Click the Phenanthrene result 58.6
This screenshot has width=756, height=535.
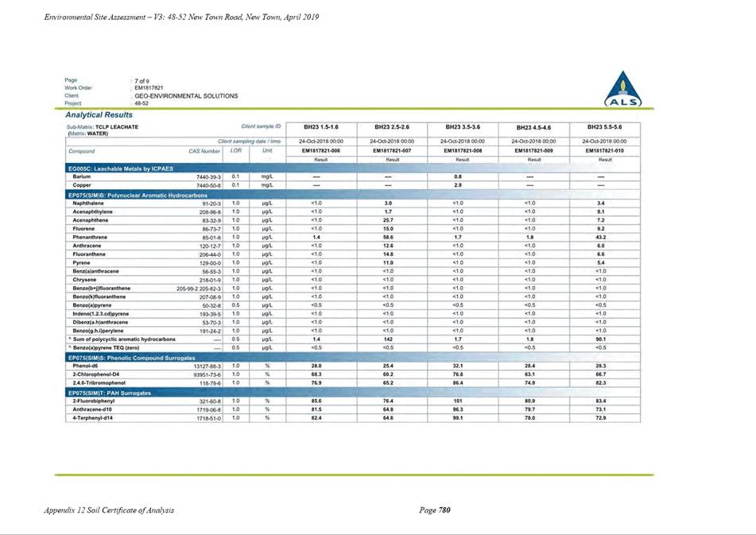(388, 237)
